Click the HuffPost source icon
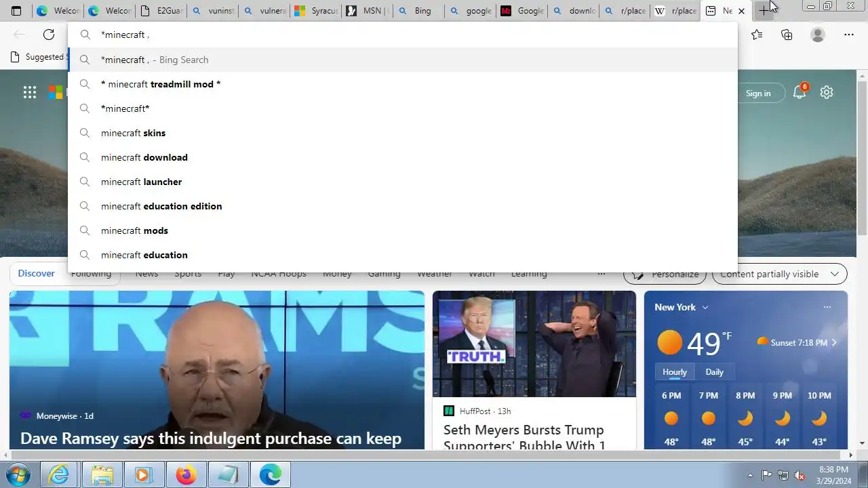This screenshot has width=868, height=488. [448, 411]
